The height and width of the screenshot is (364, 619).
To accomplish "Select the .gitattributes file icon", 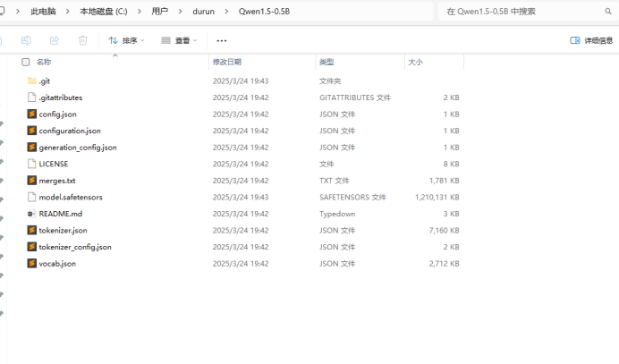I will 32,97.
